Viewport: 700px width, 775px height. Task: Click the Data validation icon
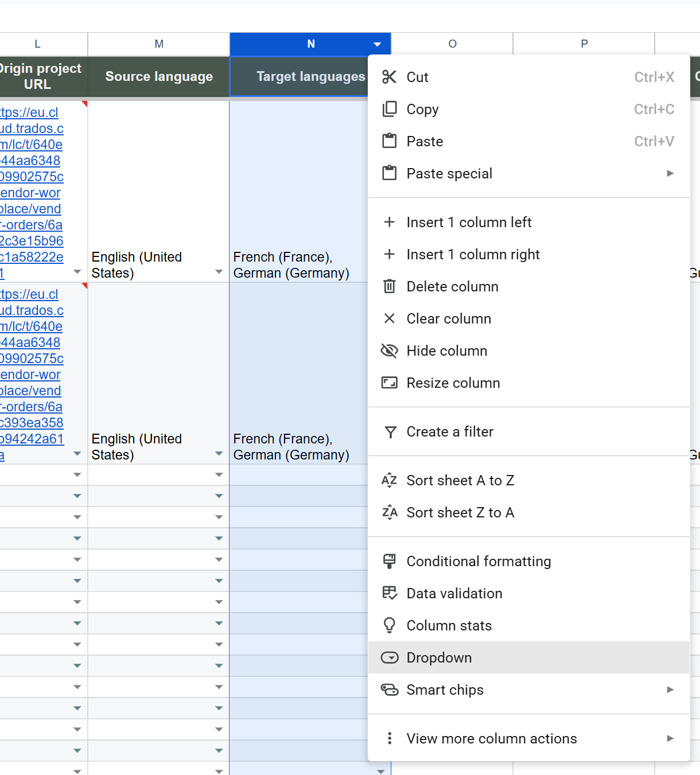tap(390, 593)
